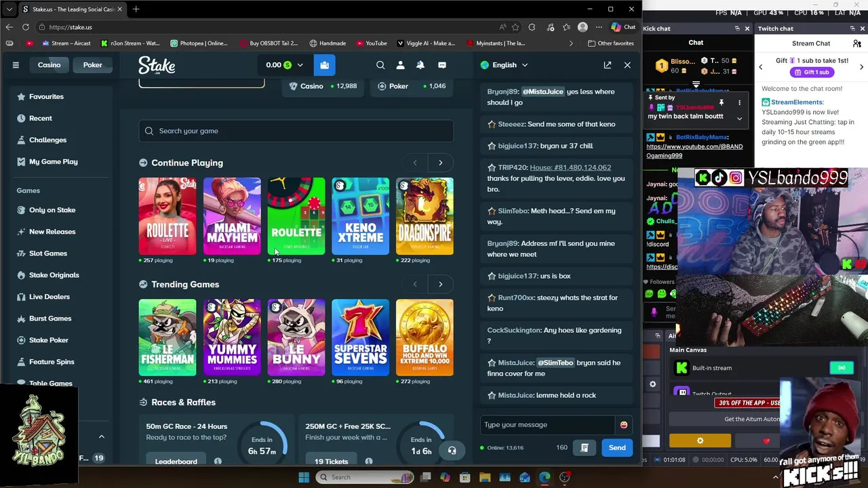
Task: Collapse the sidebar section with up chevron
Action: (102, 437)
